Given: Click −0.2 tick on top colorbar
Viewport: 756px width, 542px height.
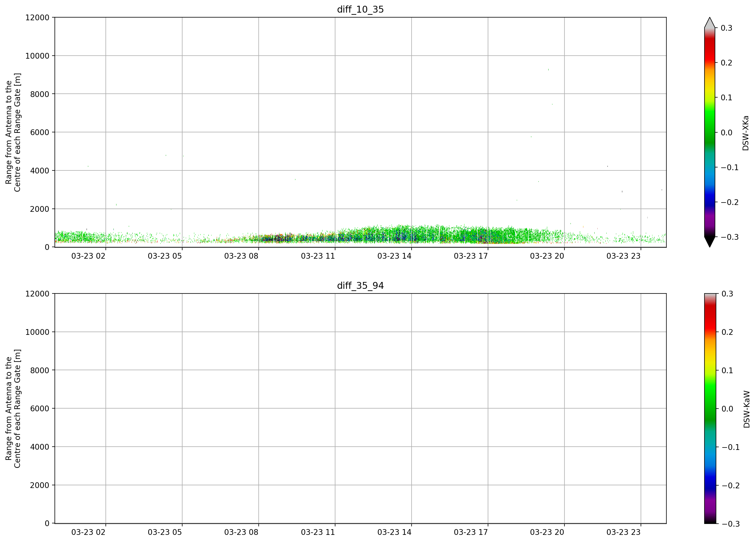Looking at the screenshot, I should click(x=730, y=202).
